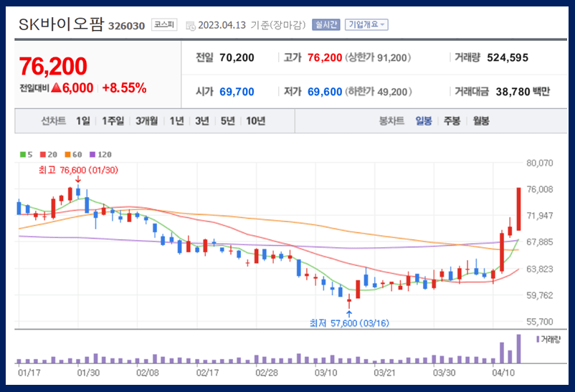575x392 pixels.
Task: Click the 실시간 badge
Action: [326, 24]
